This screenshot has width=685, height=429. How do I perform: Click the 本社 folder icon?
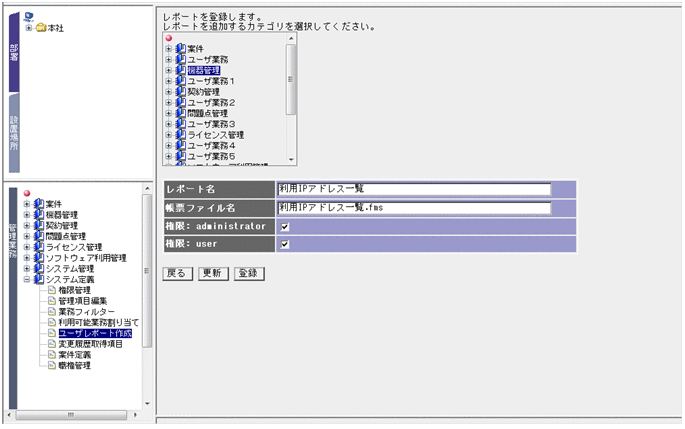coord(41,28)
